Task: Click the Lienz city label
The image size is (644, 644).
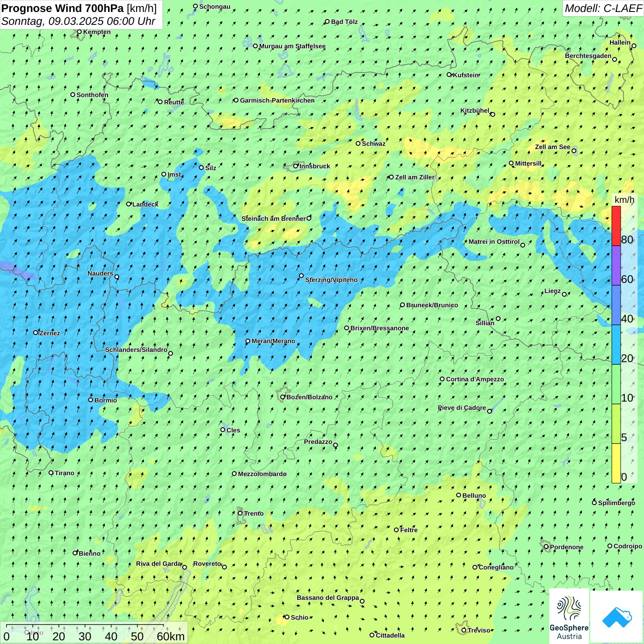Action: (552, 291)
